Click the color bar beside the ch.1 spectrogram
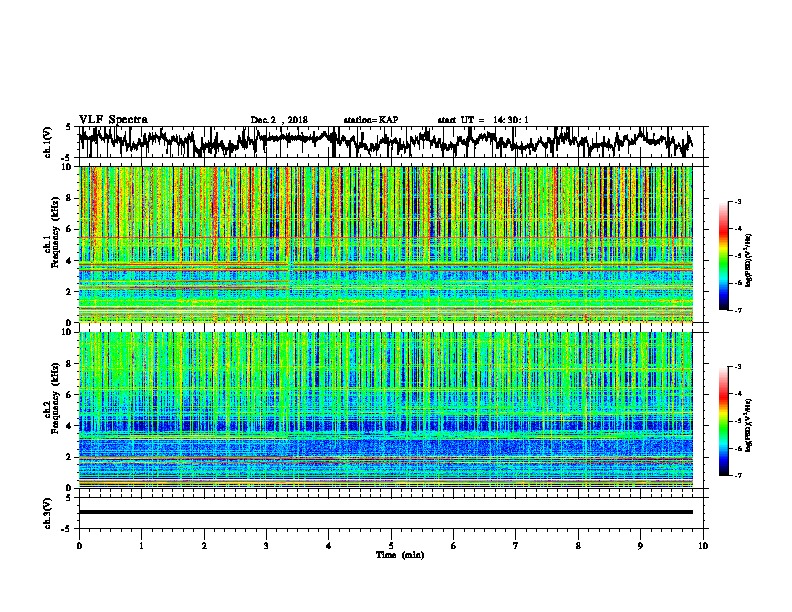 [724, 256]
